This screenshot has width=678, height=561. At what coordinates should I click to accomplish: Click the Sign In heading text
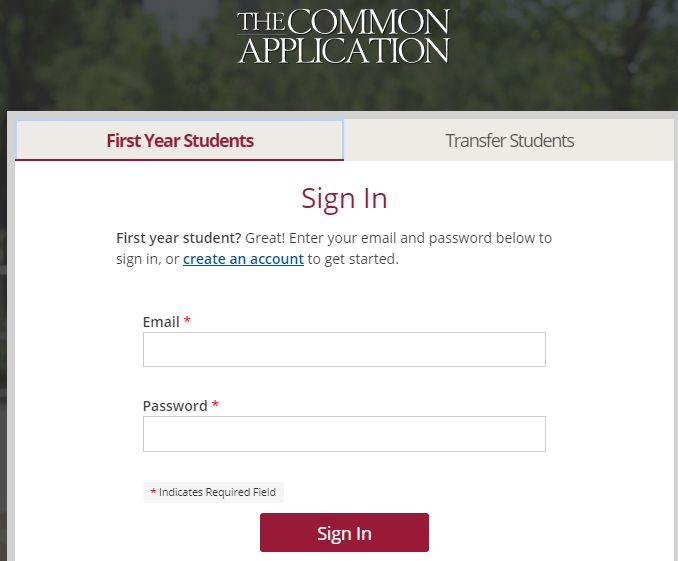(344, 198)
